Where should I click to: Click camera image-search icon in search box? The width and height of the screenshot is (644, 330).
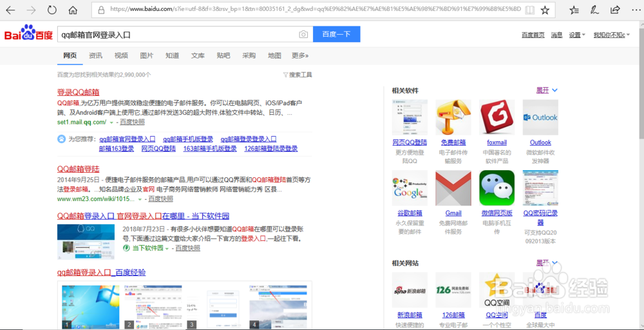click(303, 35)
